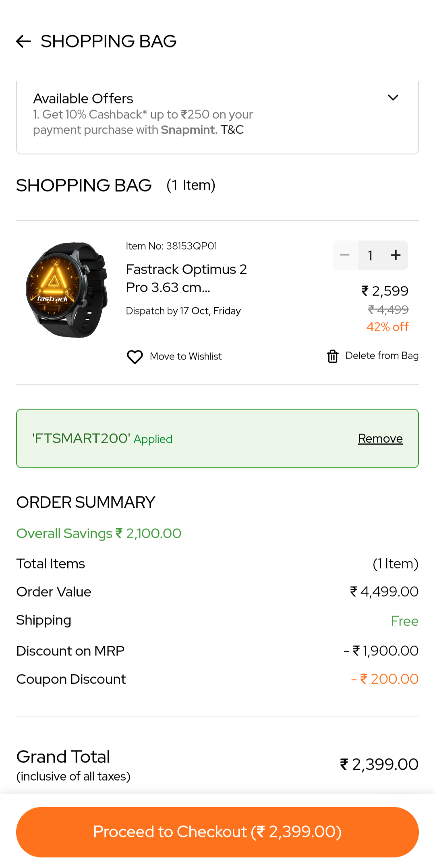Click the Delete from Bag text
The height and width of the screenshot is (868, 435).
382,355
